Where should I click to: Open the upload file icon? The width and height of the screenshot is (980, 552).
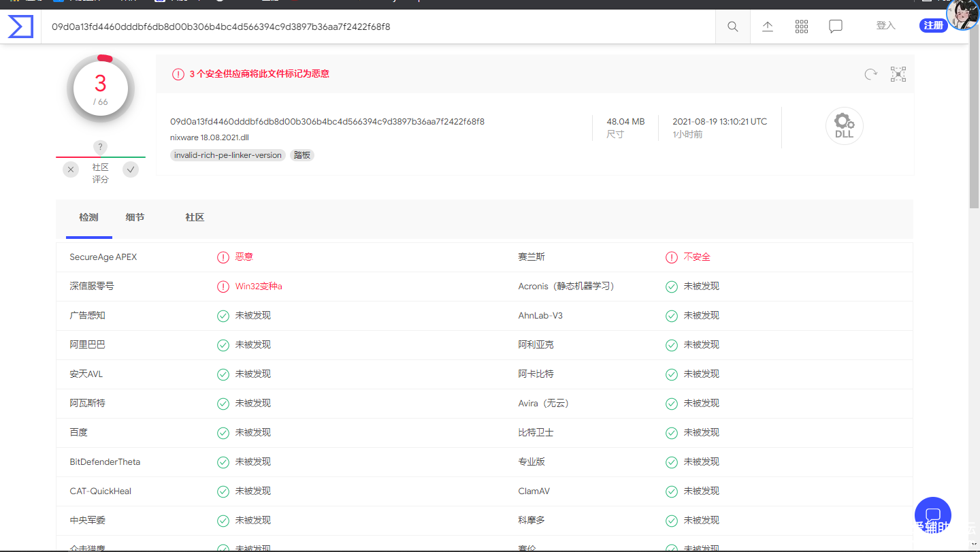(768, 27)
